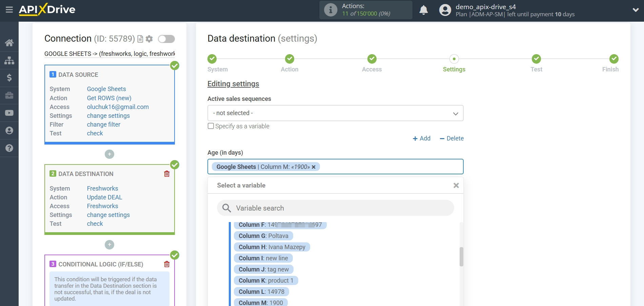Select variable Column L: 14978

261,292
